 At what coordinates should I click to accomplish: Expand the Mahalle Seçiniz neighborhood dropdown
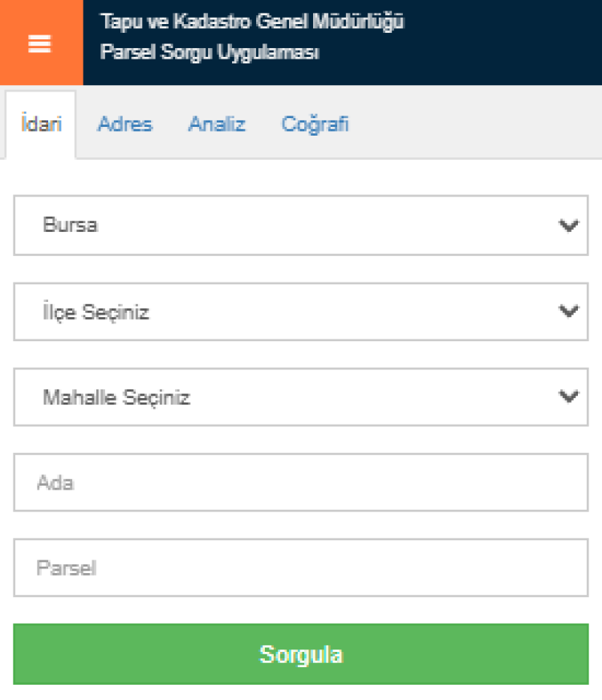tap(300, 397)
